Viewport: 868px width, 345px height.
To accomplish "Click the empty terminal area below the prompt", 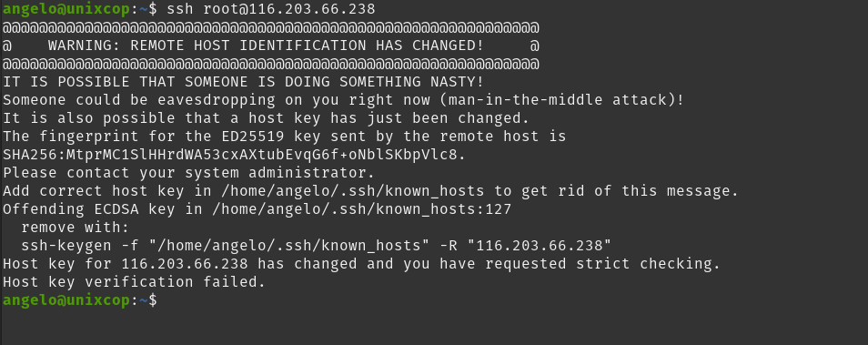I will pos(434,328).
